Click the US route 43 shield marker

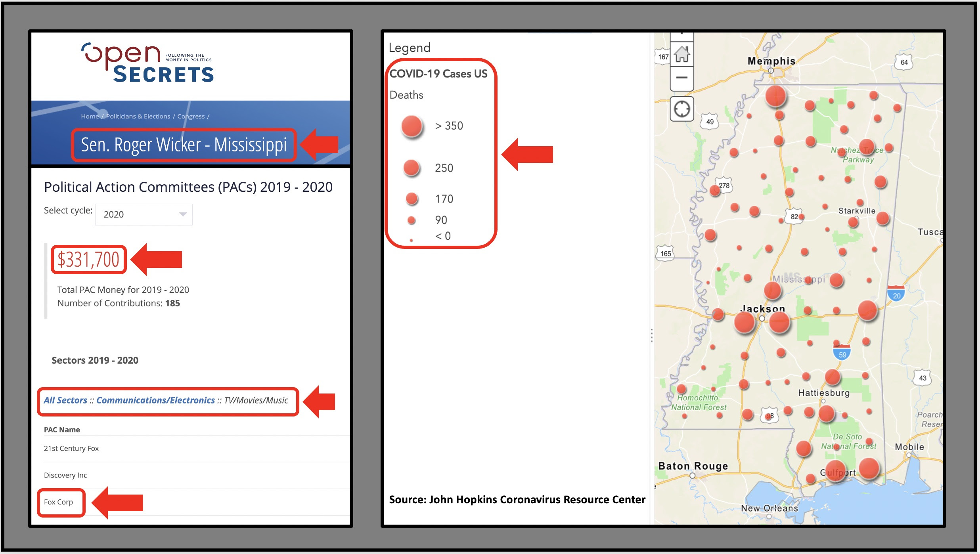[x=923, y=378]
